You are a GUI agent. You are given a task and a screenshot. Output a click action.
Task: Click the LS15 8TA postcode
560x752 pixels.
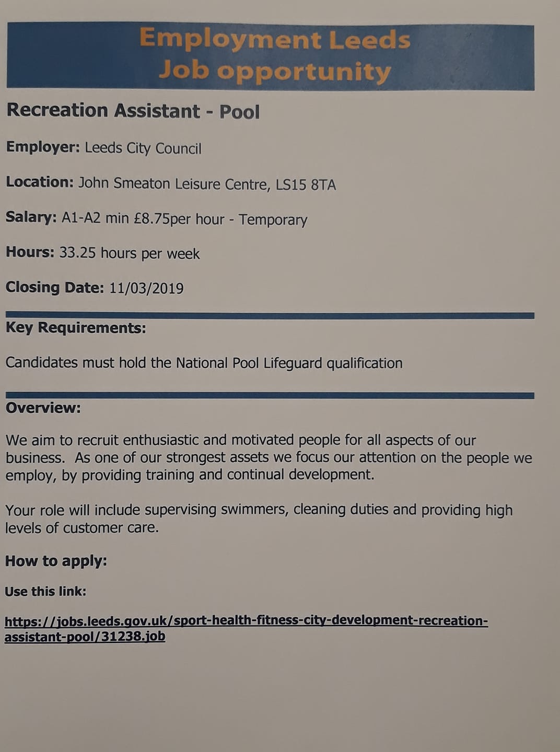(x=306, y=185)
